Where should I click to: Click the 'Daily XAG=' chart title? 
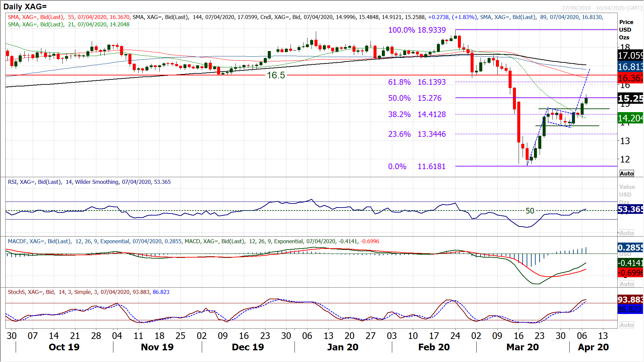tap(25, 6)
